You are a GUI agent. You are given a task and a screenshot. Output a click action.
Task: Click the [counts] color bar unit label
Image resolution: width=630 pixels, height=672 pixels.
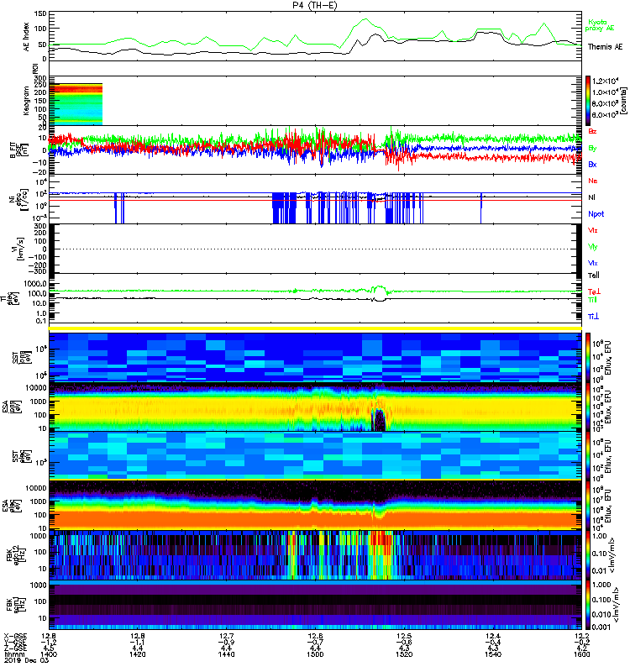coord(623,101)
